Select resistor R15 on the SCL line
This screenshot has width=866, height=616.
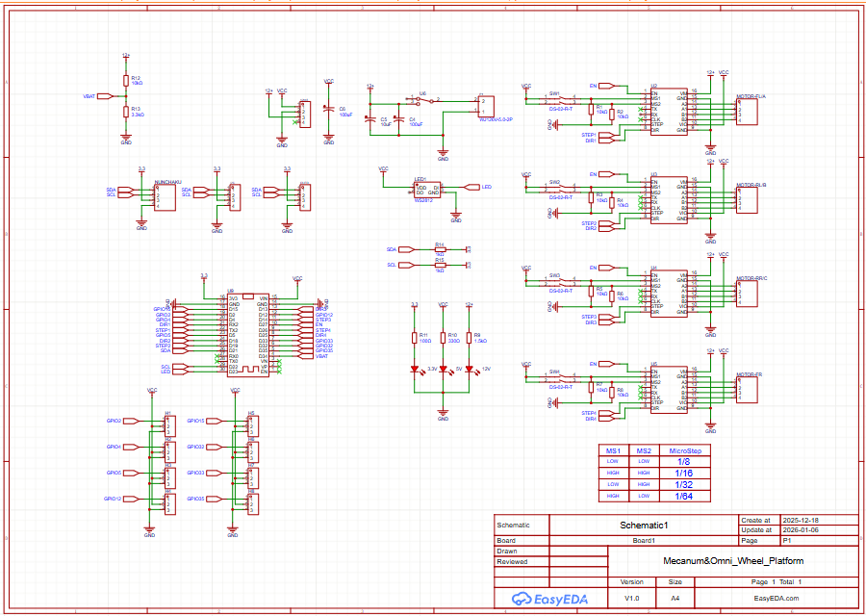[x=440, y=265]
